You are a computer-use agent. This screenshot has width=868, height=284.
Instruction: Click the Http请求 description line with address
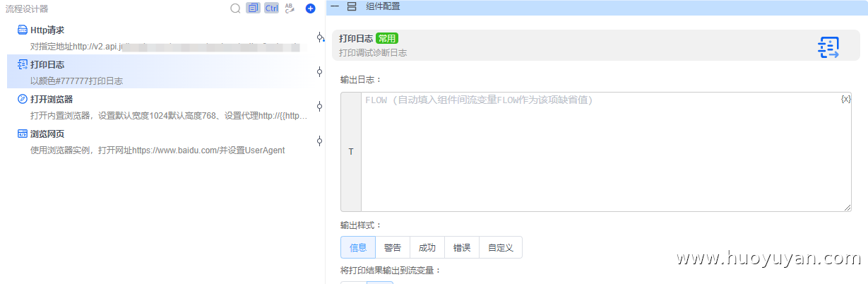(165, 47)
